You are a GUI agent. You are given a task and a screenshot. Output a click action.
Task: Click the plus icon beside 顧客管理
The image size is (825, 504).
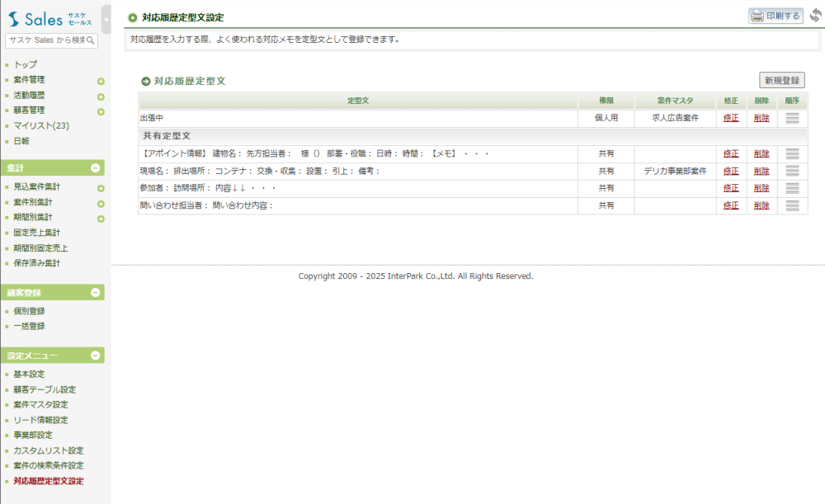(101, 111)
